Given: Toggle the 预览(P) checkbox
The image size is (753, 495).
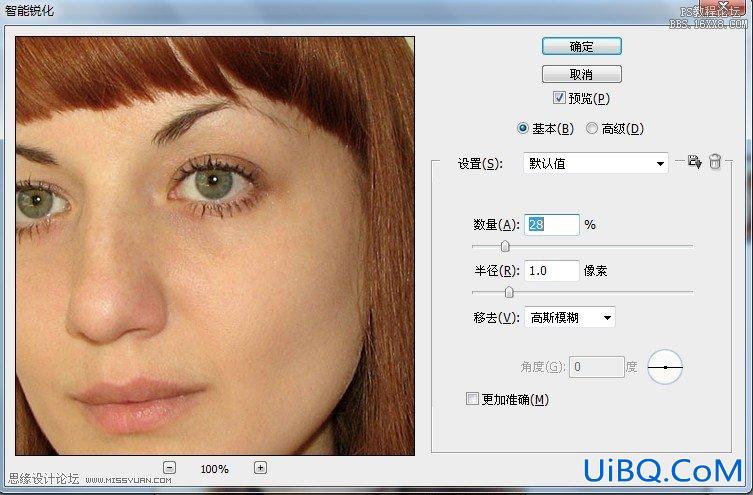Looking at the screenshot, I should (x=559, y=98).
